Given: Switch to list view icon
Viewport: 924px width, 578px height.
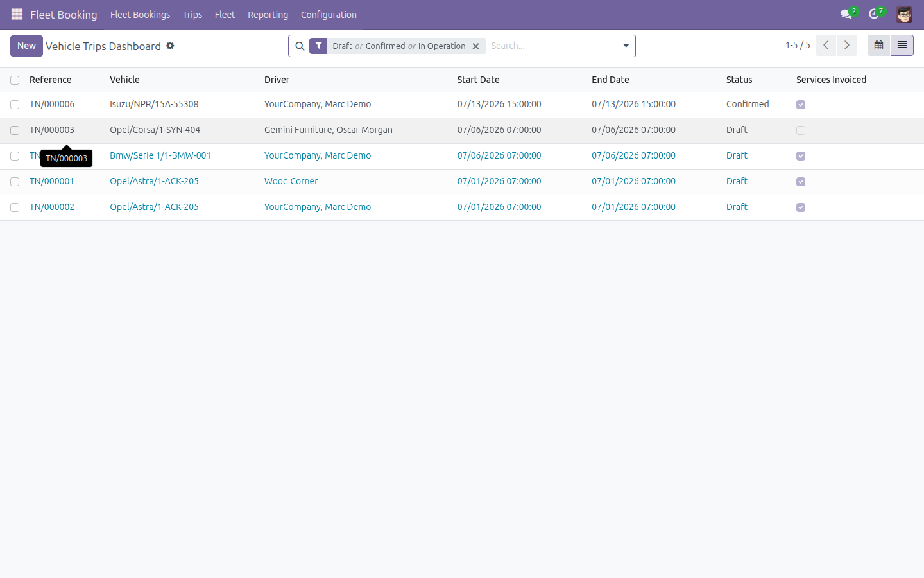Looking at the screenshot, I should pyautogui.click(x=902, y=46).
